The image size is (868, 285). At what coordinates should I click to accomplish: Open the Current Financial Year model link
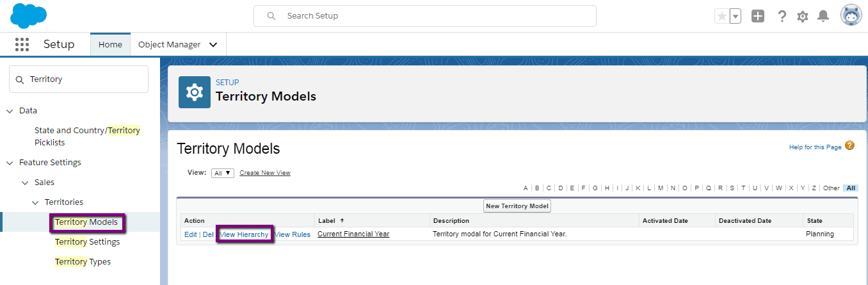tap(353, 234)
